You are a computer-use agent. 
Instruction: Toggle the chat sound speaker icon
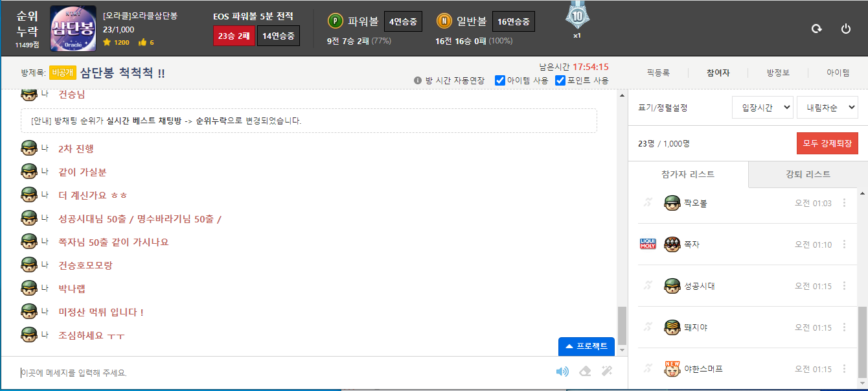pos(562,372)
